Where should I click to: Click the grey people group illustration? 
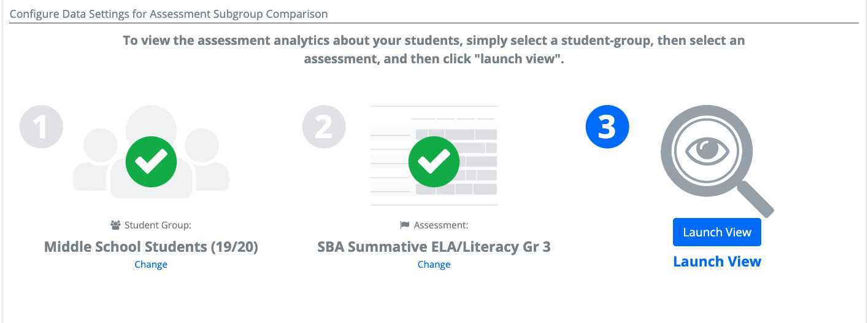tap(151, 152)
